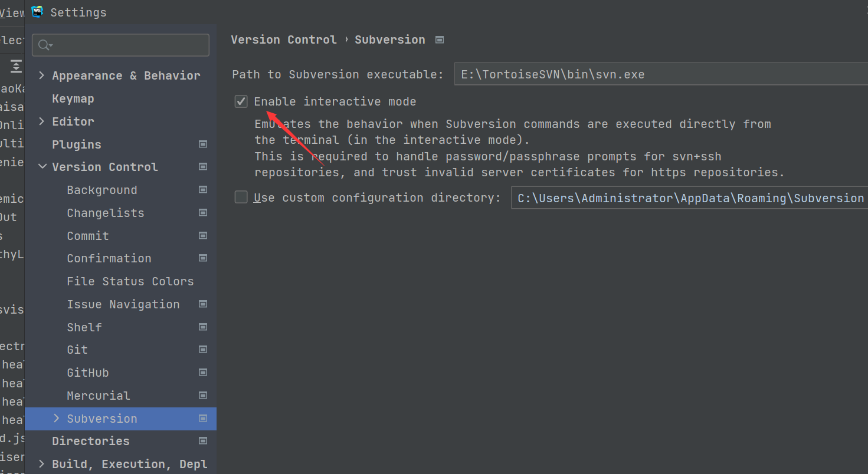This screenshot has height=474, width=868.
Task: Click project-level icon next to Subversion breadcrumb
Action: point(439,39)
